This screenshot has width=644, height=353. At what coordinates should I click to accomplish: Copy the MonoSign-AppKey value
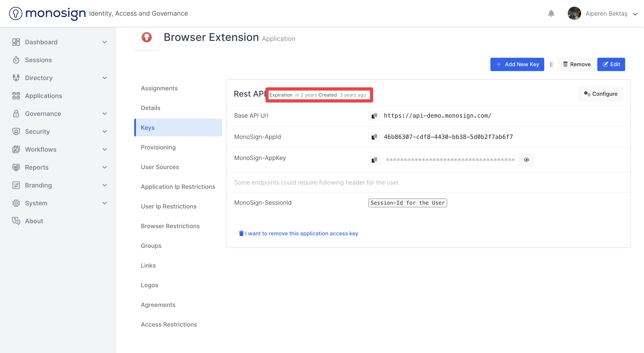[374, 160]
